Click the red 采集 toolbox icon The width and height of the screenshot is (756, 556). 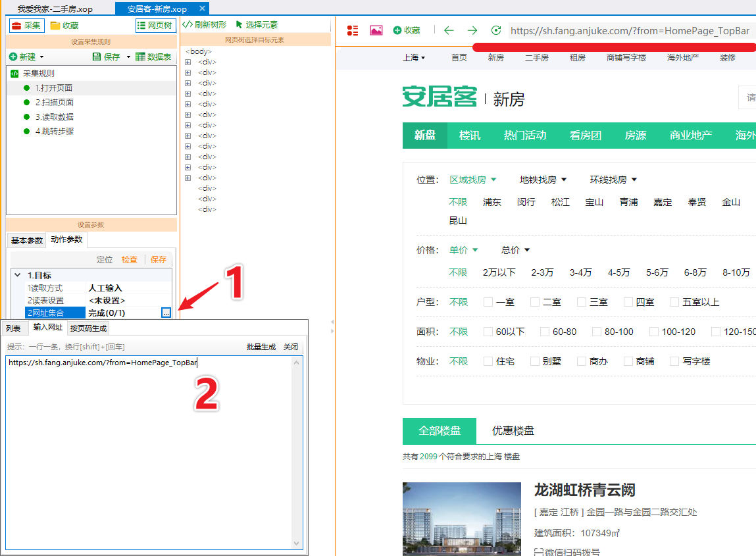[x=17, y=26]
